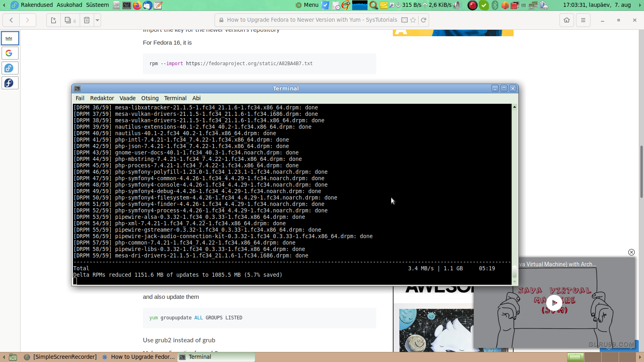The height and width of the screenshot is (362, 644).
Task: Click the clock showing 17:03:31
Action: pyautogui.click(x=597, y=5)
